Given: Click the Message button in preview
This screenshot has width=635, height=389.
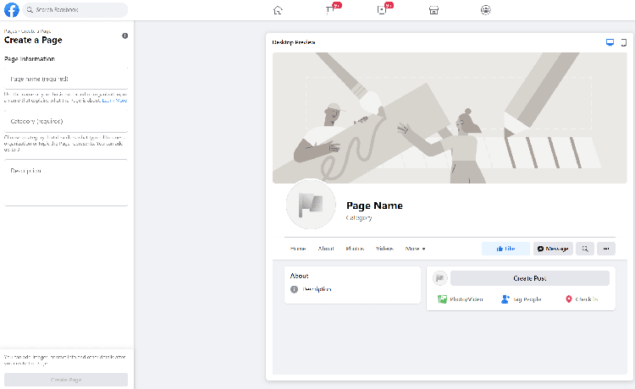Looking at the screenshot, I should pyautogui.click(x=553, y=249).
